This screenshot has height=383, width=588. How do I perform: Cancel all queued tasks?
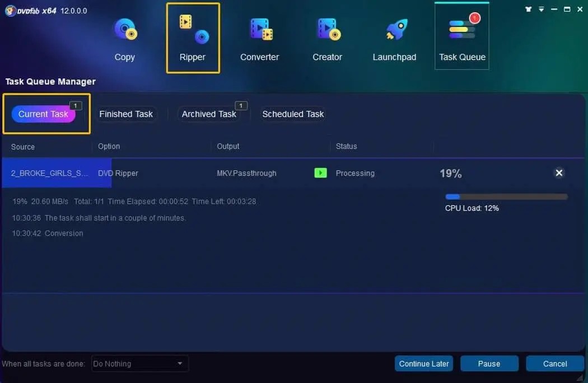click(554, 363)
